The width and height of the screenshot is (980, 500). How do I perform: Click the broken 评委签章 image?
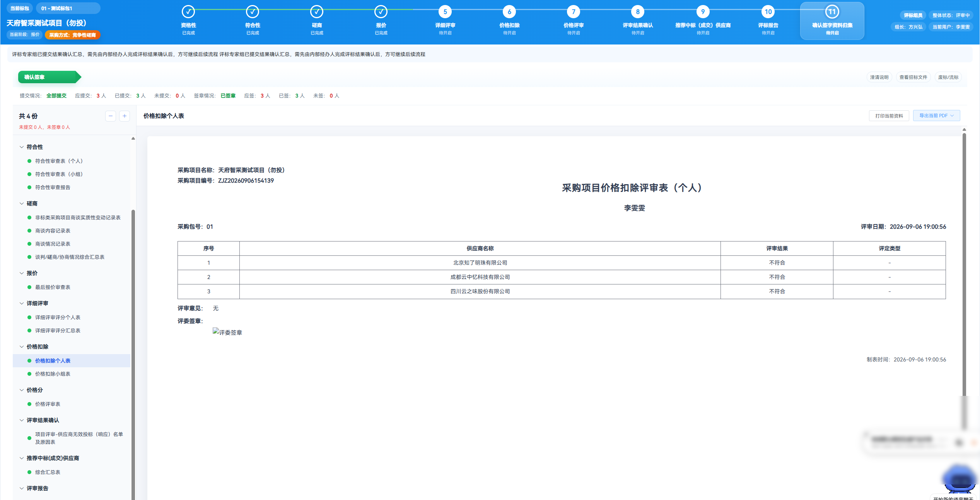[227, 332]
